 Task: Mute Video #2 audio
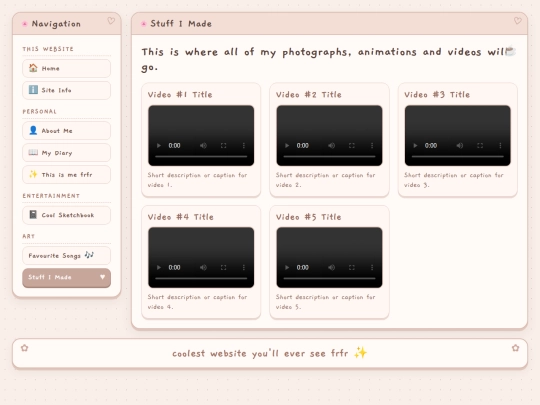[x=332, y=146]
